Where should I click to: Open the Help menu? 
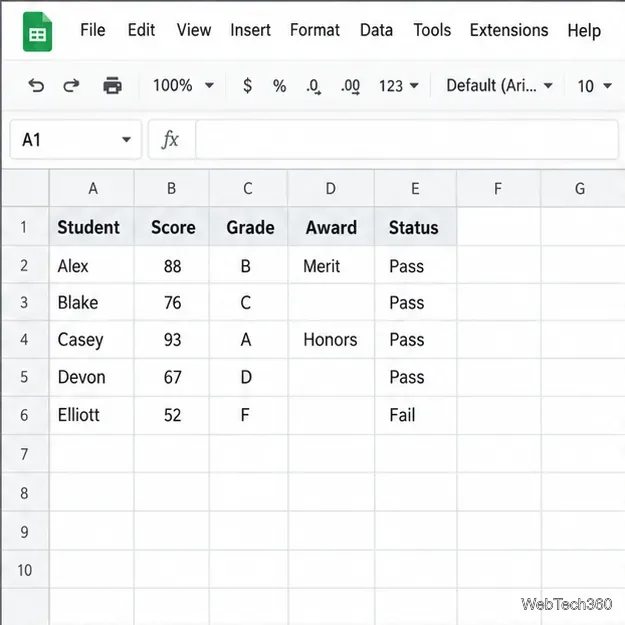(x=584, y=30)
